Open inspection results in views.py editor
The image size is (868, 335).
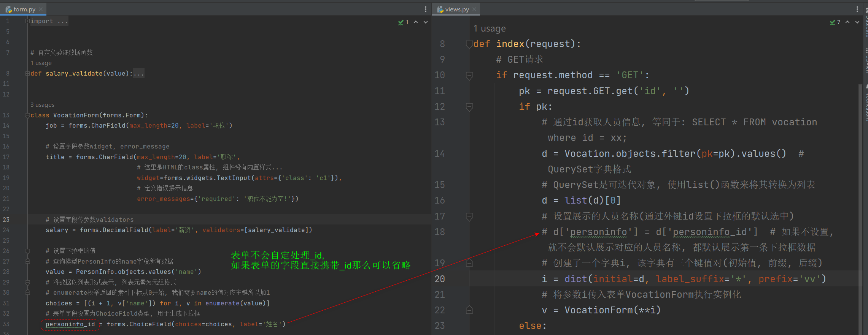coord(835,22)
